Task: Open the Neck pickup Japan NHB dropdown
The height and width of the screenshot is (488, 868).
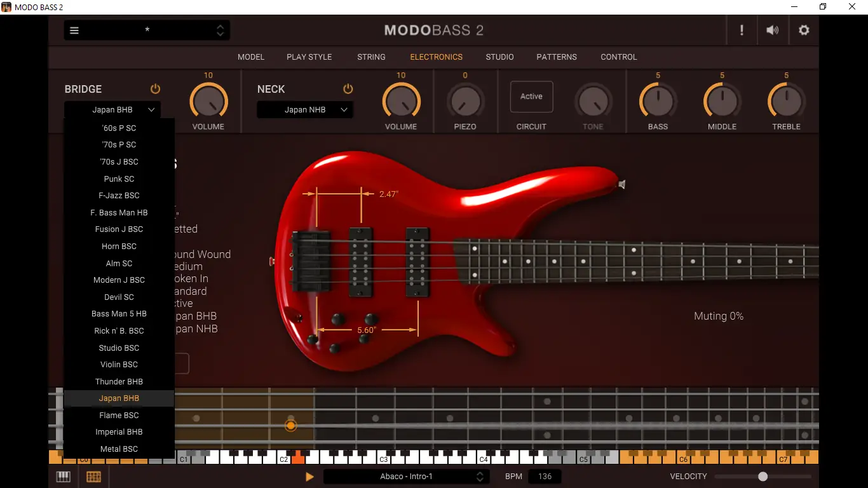Action: [305, 110]
